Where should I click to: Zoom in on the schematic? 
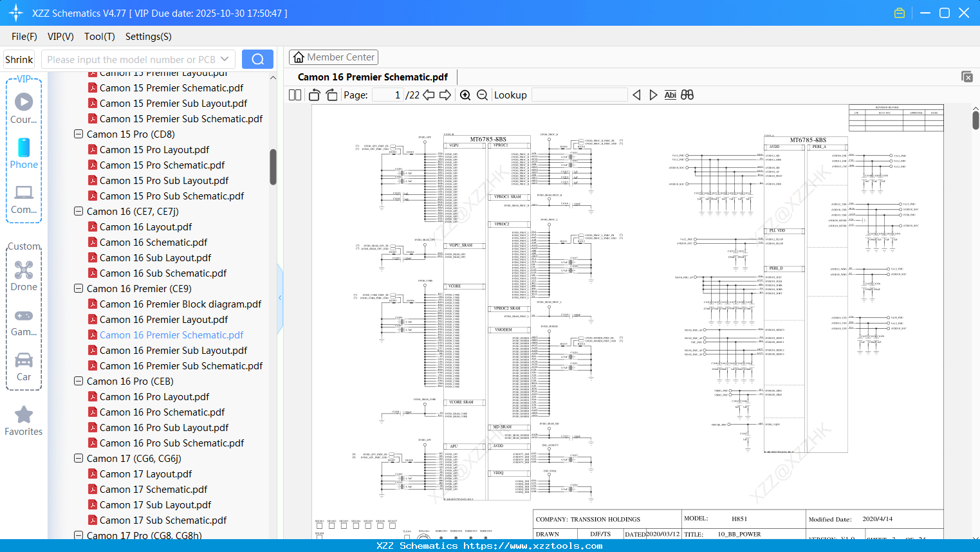(465, 95)
